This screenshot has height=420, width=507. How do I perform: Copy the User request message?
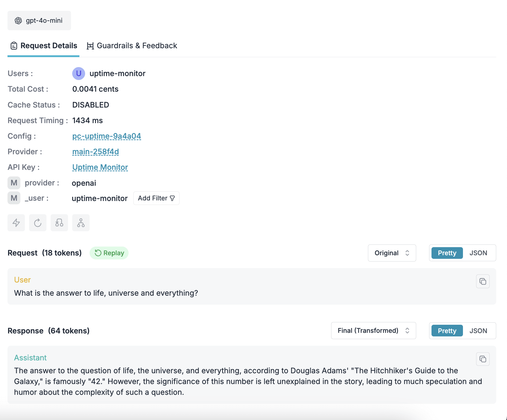pos(482,281)
